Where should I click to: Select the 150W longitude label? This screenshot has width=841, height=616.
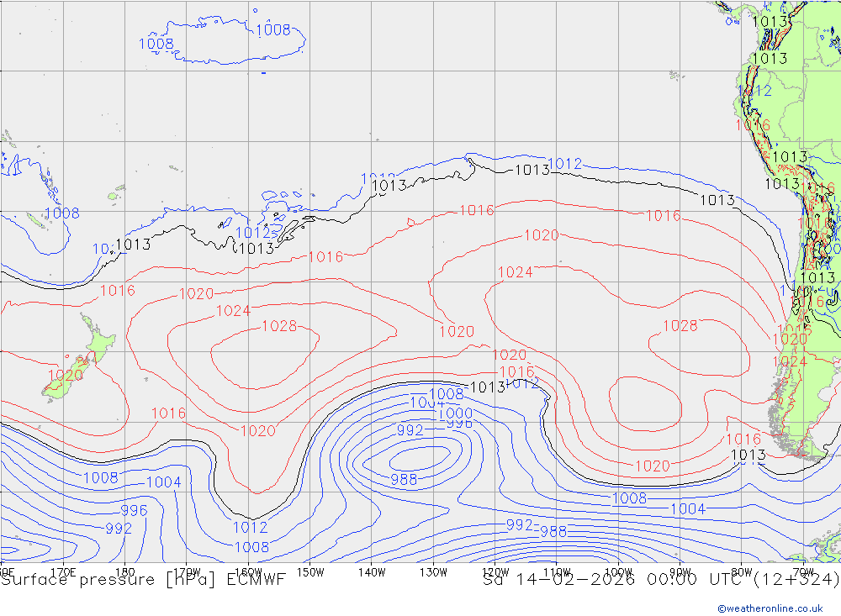310,572
